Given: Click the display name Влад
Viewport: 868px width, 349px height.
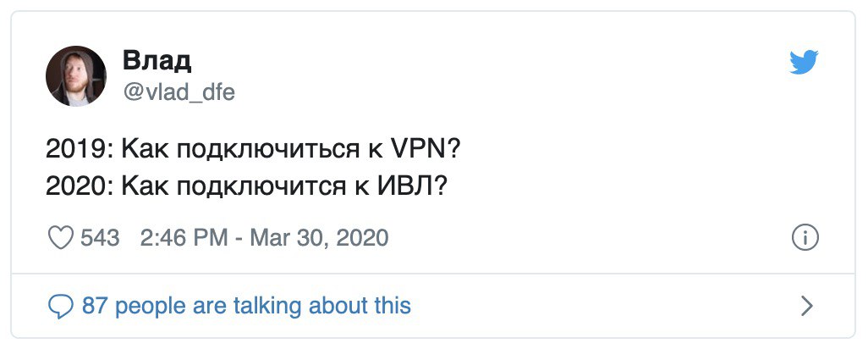Looking at the screenshot, I should (157, 60).
